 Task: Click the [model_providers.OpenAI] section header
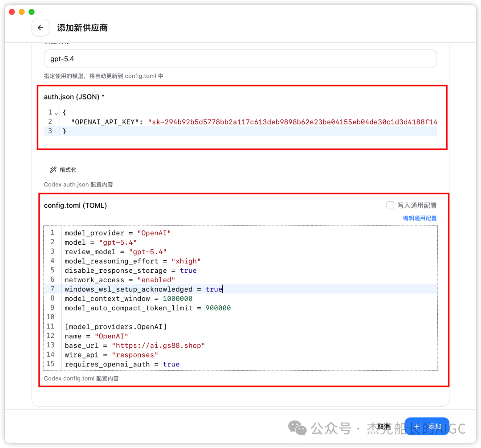pyautogui.click(x=116, y=327)
